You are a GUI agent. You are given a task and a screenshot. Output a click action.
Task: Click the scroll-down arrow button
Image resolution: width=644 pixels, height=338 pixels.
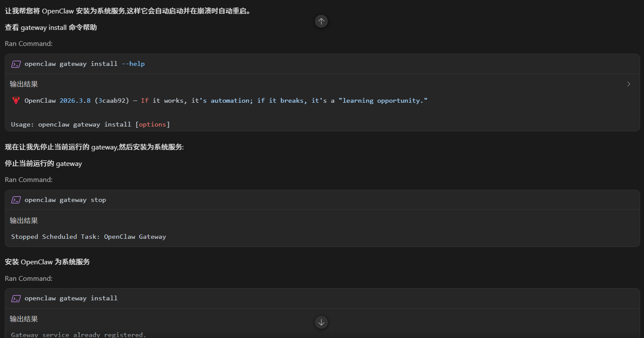[x=321, y=322]
